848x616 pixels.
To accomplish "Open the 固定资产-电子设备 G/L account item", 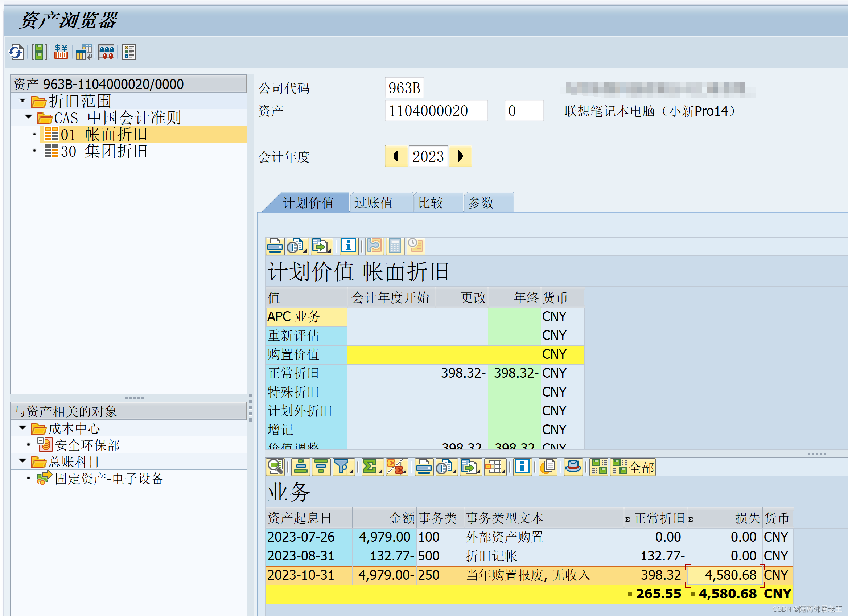I will tap(108, 479).
